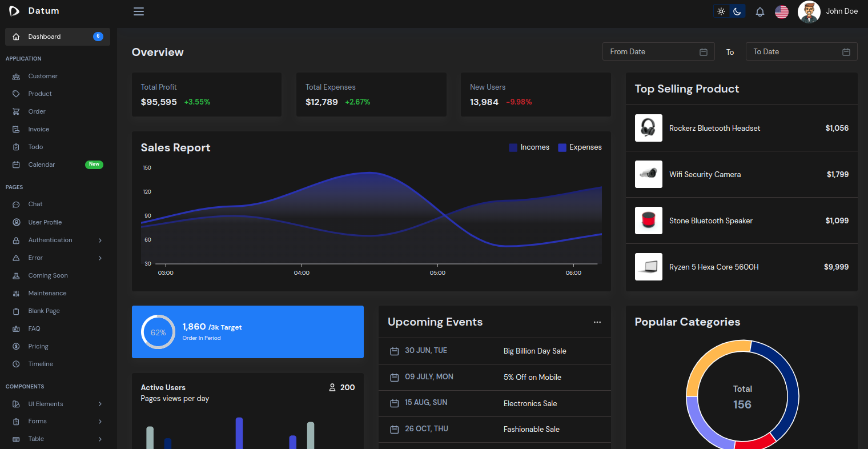
Task: Toggle Incomes series in chart legend
Action: click(x=529, y=147)
